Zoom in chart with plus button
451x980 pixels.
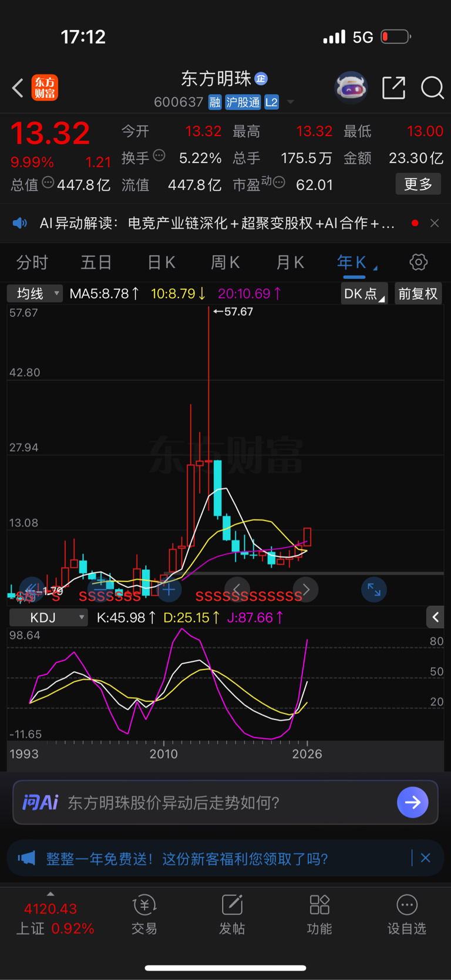(169, 589)
